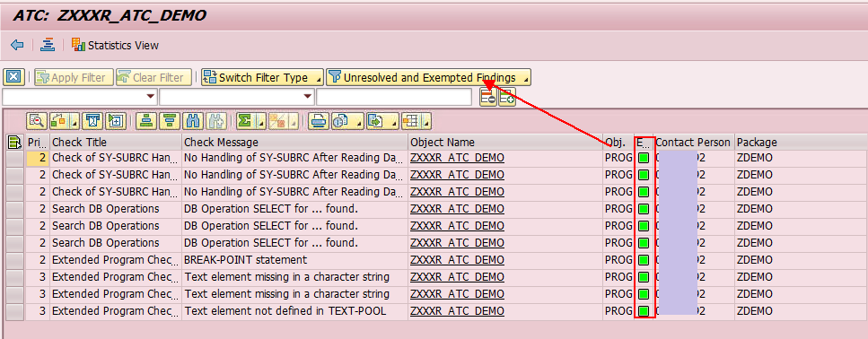868x339 pixels.
Task: Expand the second filter operator combo box
Action: 309,97
